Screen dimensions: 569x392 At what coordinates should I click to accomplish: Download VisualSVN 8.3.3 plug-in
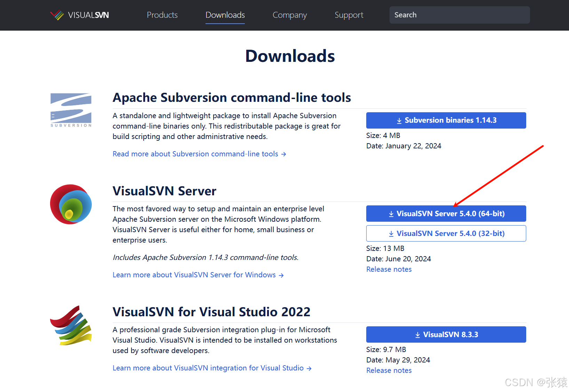[446, 335]
